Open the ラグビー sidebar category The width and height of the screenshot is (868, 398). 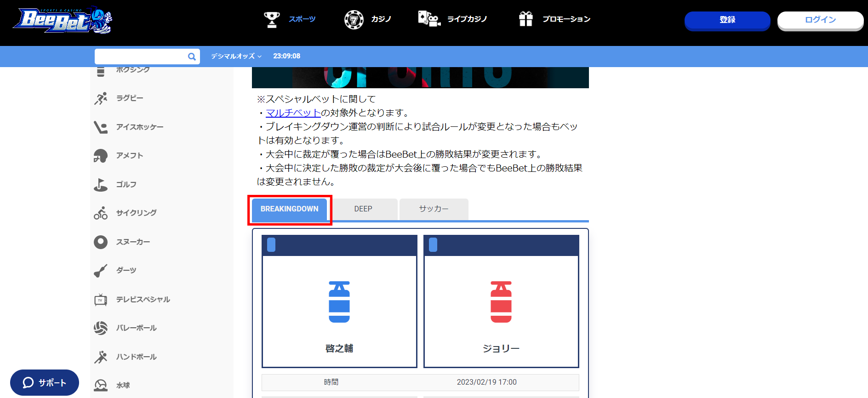130,98
